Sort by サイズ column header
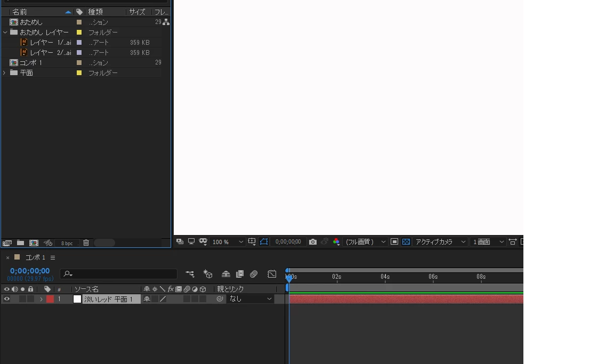Image resolution: width=614 pixels, height=364 pixels. point(137,12)
